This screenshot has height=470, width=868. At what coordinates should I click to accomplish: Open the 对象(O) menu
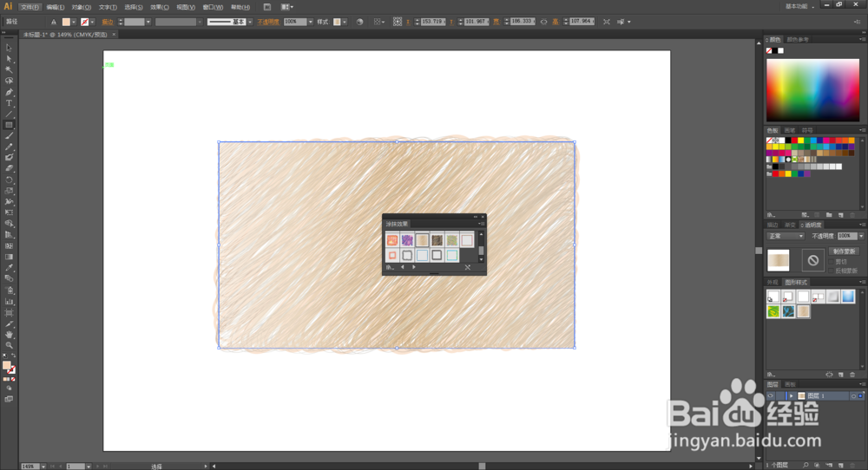(82, 7)
